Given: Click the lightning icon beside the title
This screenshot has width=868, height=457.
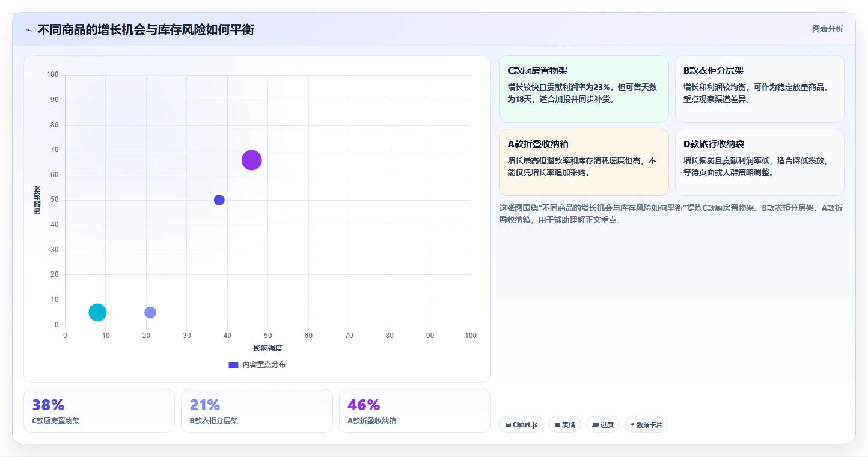Looking at the screenshot, I should 29,30.
